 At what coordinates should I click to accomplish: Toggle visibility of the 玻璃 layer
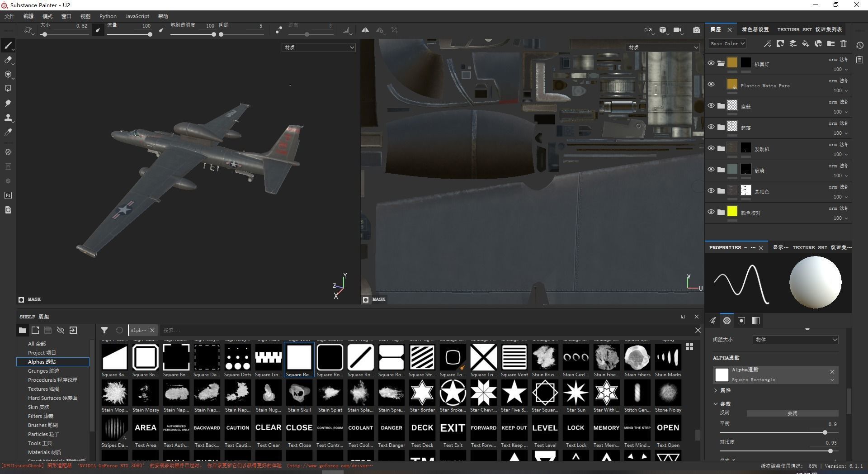(x=711, y=169)
